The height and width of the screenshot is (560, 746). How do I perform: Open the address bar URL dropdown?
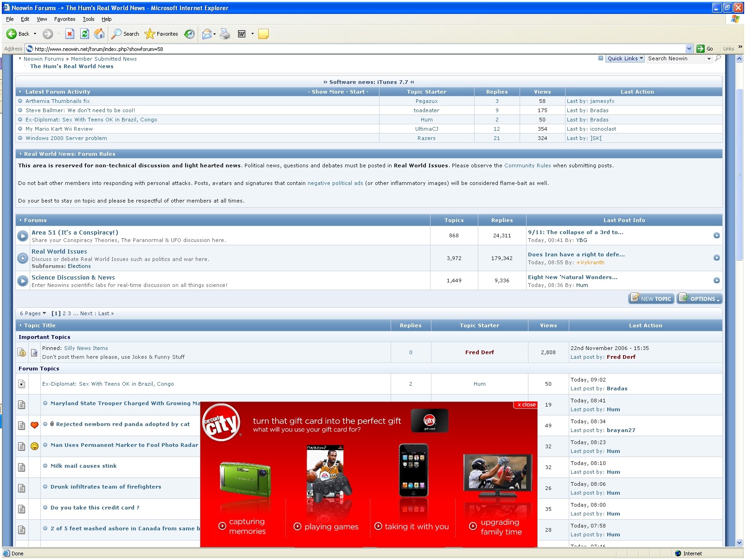[689, 49]
